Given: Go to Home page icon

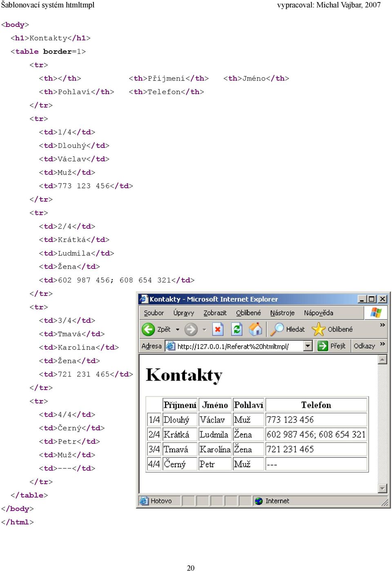Looking at the screenshot, I should pos(256,329).
